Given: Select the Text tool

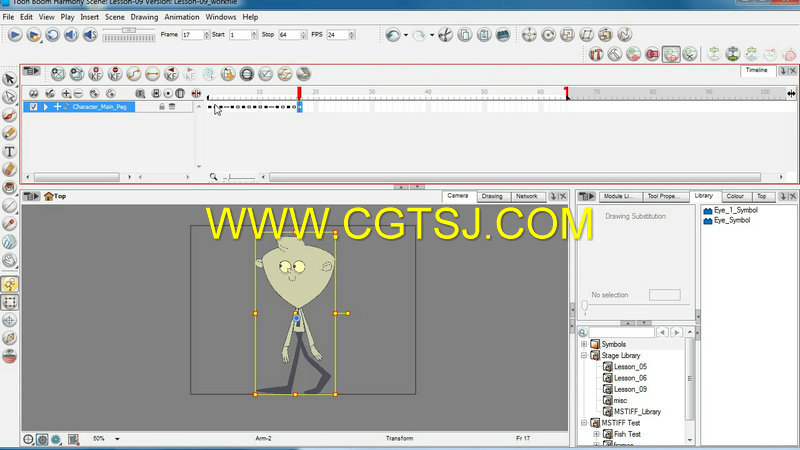Looking at the screenshot, I should (x=9, y=152).
